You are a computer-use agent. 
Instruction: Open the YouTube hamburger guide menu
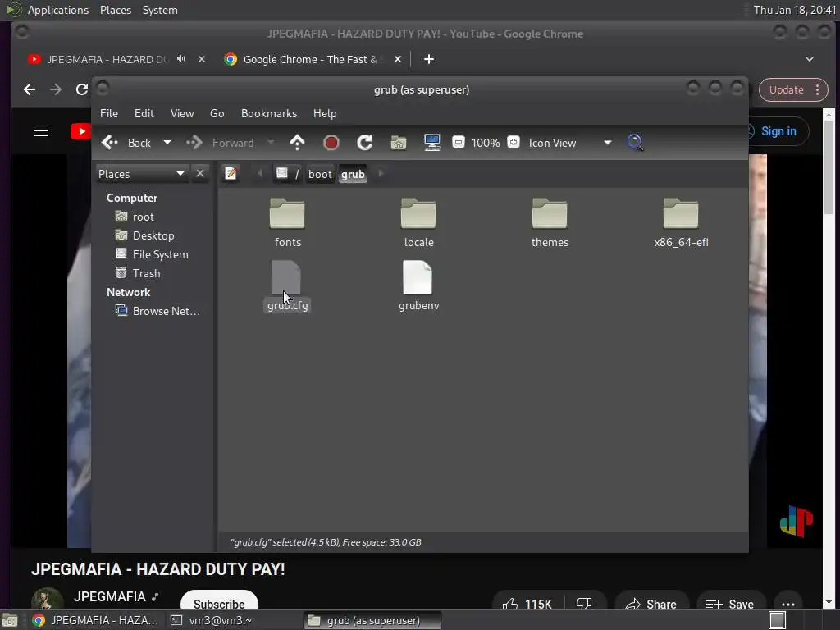click(41, 131)
